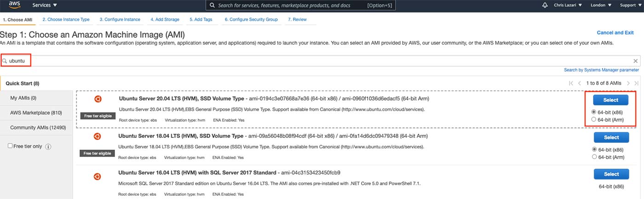Open the notifications bell icon
The width and height of the screenshot is (644, 199).
[545, 6]
